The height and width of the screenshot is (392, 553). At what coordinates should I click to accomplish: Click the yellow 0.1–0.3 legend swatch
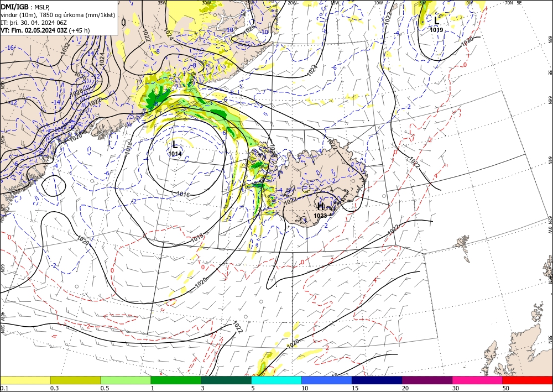(x=25, y=380)
